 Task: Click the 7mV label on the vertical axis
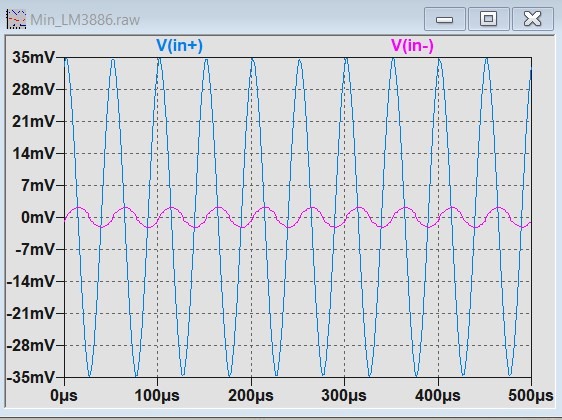pyautogui.click(x=38, y=185)
